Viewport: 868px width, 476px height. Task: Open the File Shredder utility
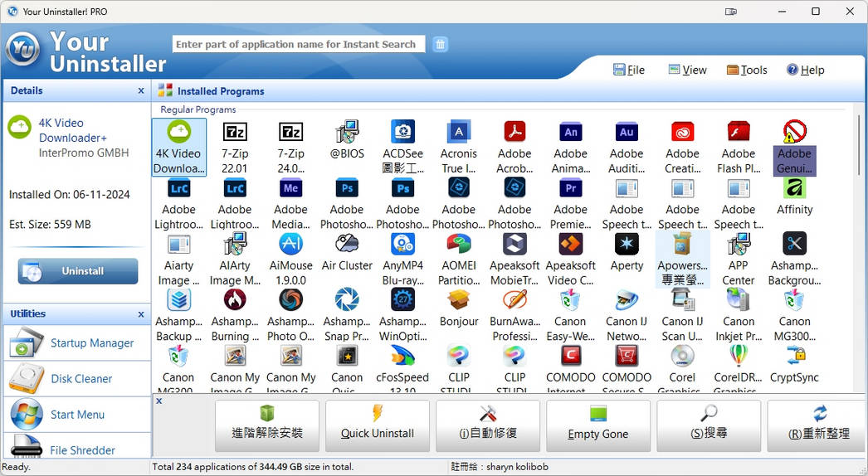coord(77,446)
